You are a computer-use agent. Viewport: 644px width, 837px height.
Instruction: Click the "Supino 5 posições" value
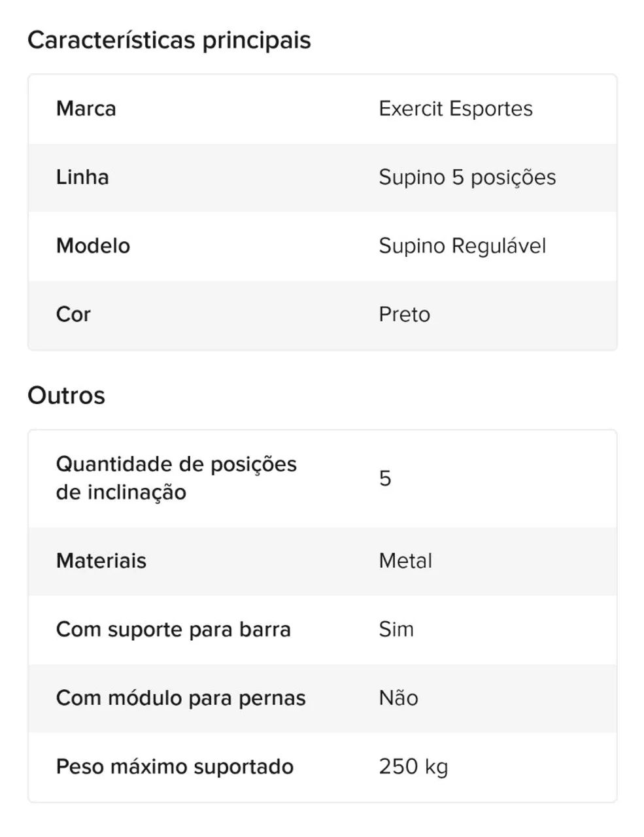tap(467, 178)
